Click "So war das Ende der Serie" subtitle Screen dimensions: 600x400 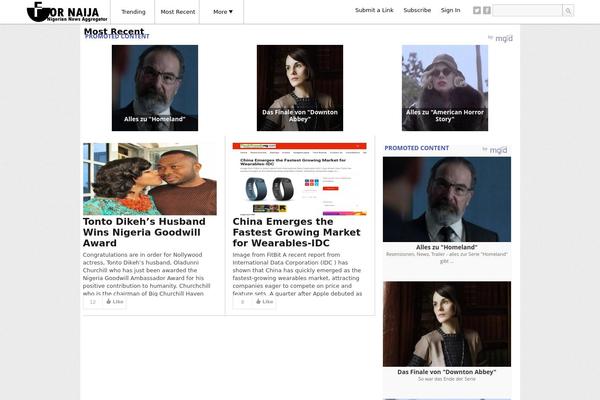point(447,379)
